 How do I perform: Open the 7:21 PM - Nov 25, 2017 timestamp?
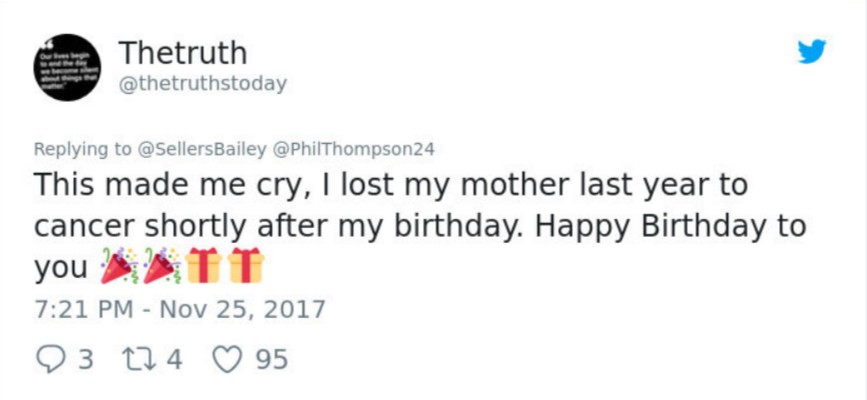(x=179, y=306)
